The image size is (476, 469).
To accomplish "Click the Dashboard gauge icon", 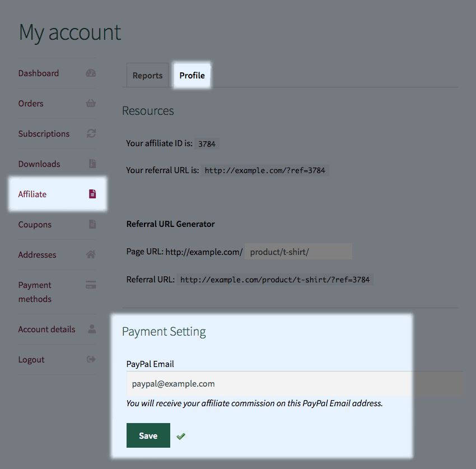I will click(x=91, y=73).
